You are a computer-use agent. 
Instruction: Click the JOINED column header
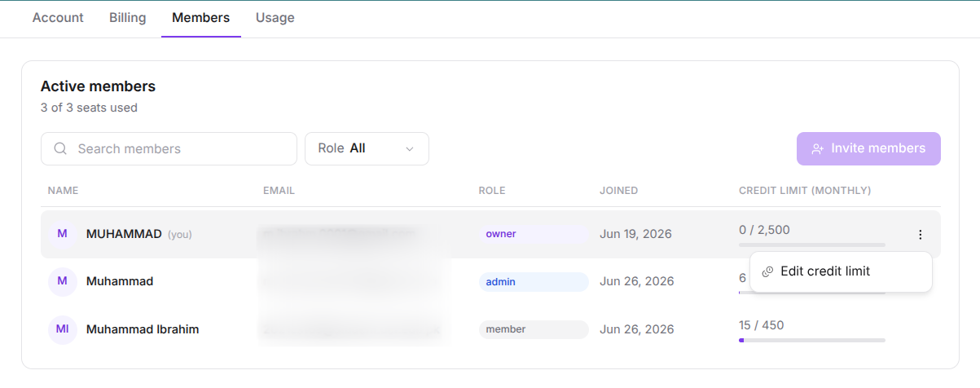coord(619,191)
